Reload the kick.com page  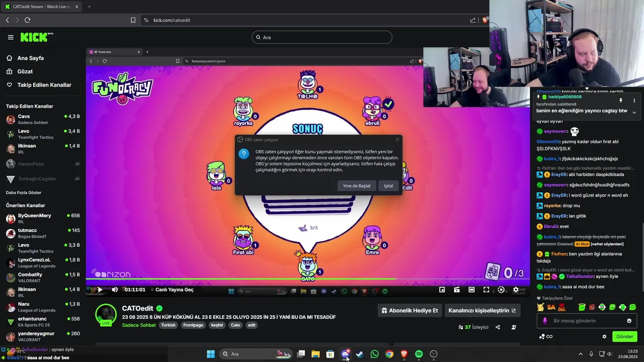(27, 20)
